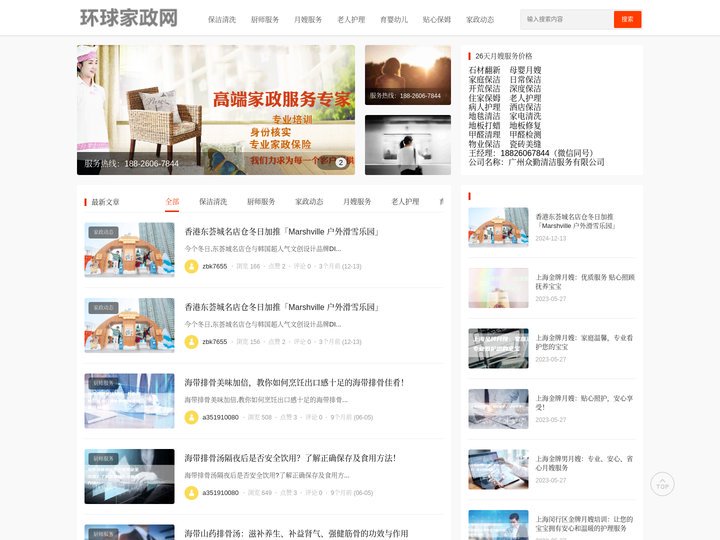This screenshot has width=720, height=540.
Task: Click sidebar thumbnail for 上海金牌月嫂:家庭温馨
Action: click(x=498, y=348)
